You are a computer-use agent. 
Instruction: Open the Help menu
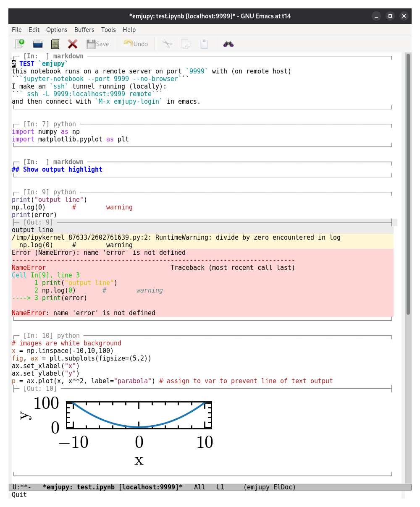(x=129, y=29)
